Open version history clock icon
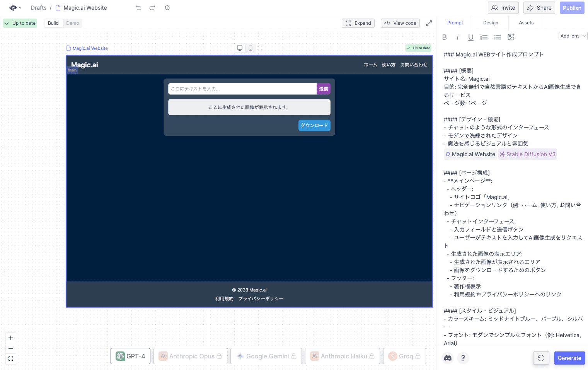 (x=167, y=8)
